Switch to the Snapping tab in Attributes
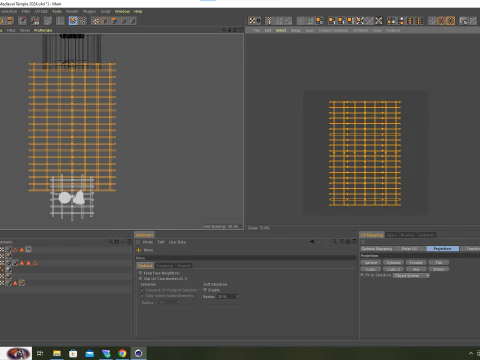The height and width of the screenshot is (360, 480). pos(165,266)
